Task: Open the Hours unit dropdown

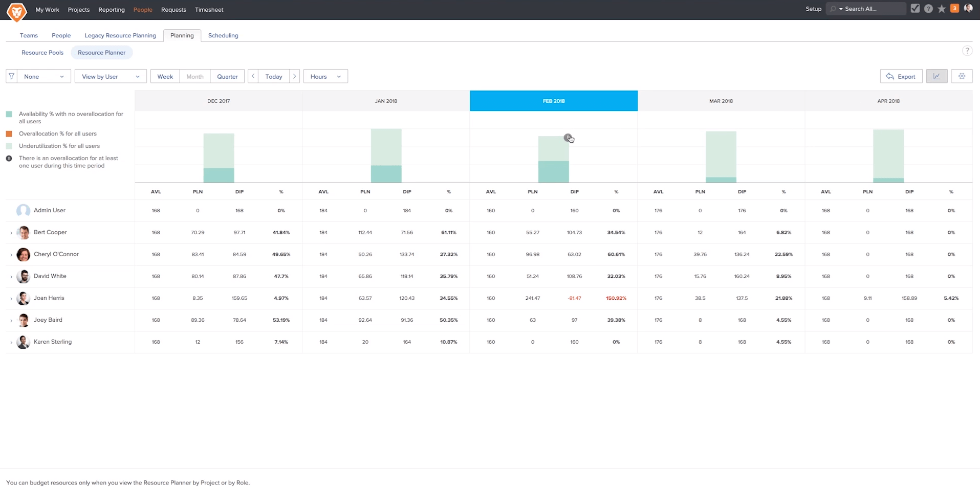Action: click(x=325, y=76)
